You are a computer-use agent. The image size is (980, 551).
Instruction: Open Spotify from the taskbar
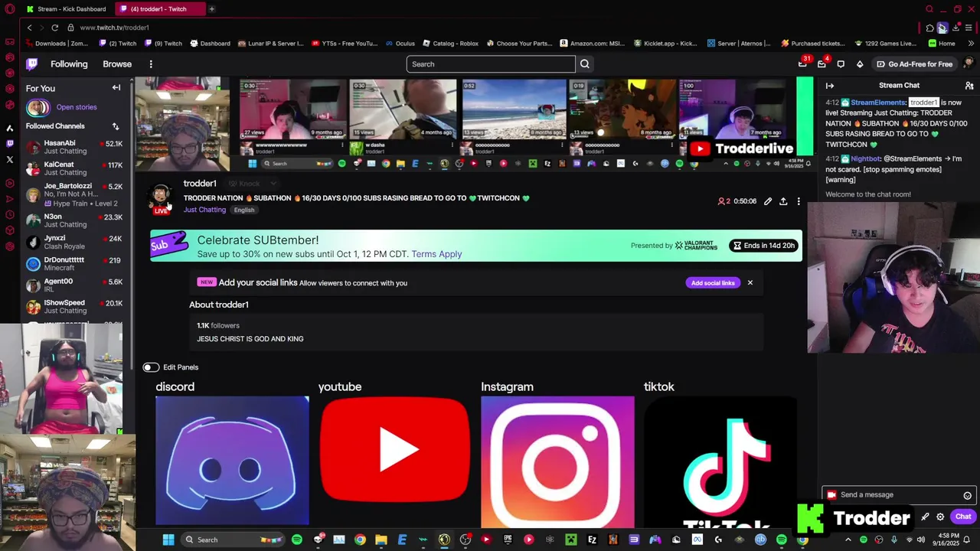point(297,540)
